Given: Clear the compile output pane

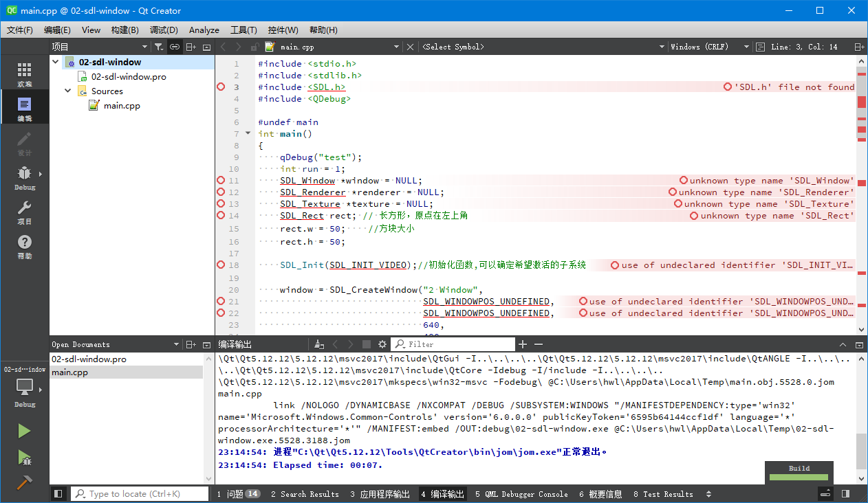Looking at the screenshot, I should click(319, 344).
